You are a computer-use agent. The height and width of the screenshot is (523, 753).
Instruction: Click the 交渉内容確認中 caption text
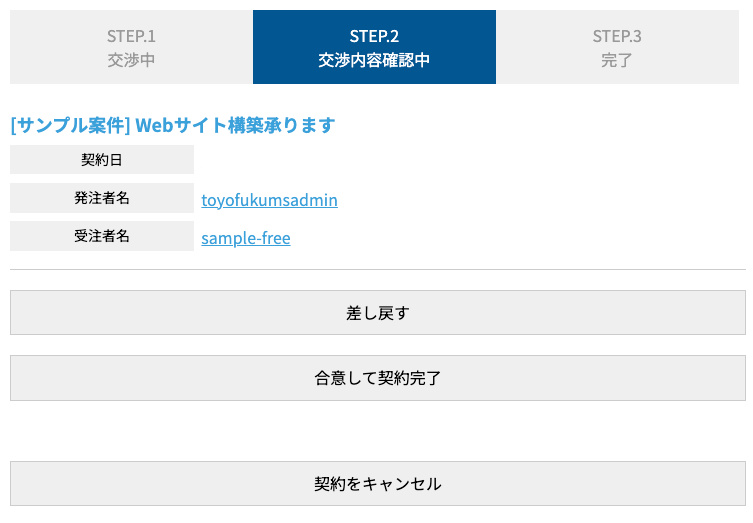point(374,60)
